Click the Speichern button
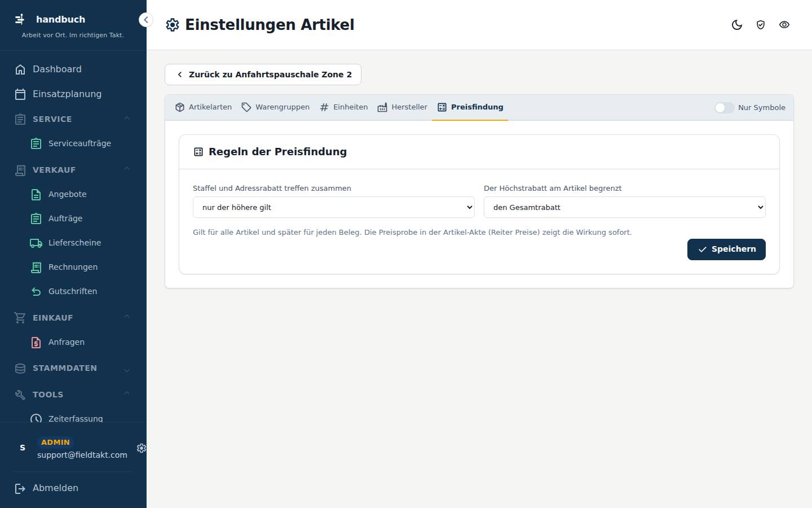 point(726,249)
